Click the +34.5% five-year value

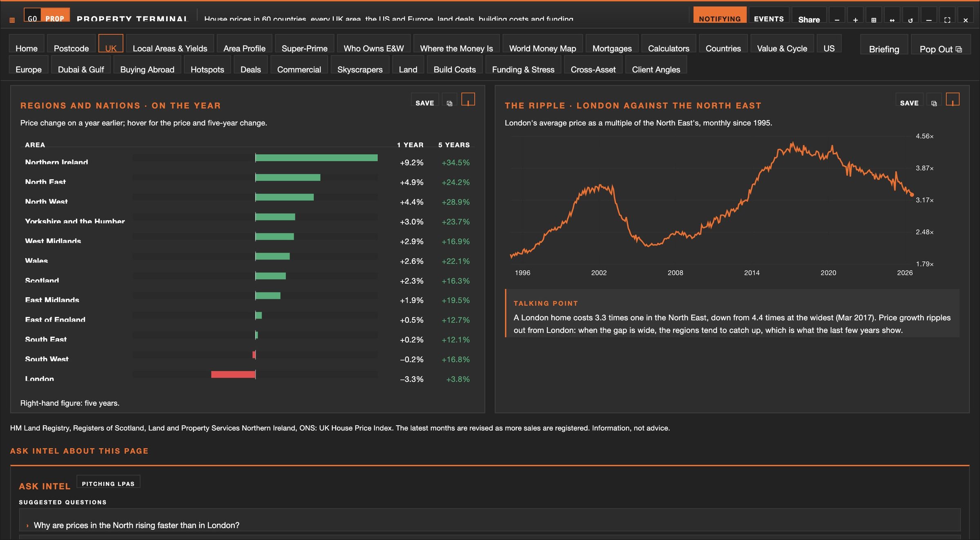456,162
